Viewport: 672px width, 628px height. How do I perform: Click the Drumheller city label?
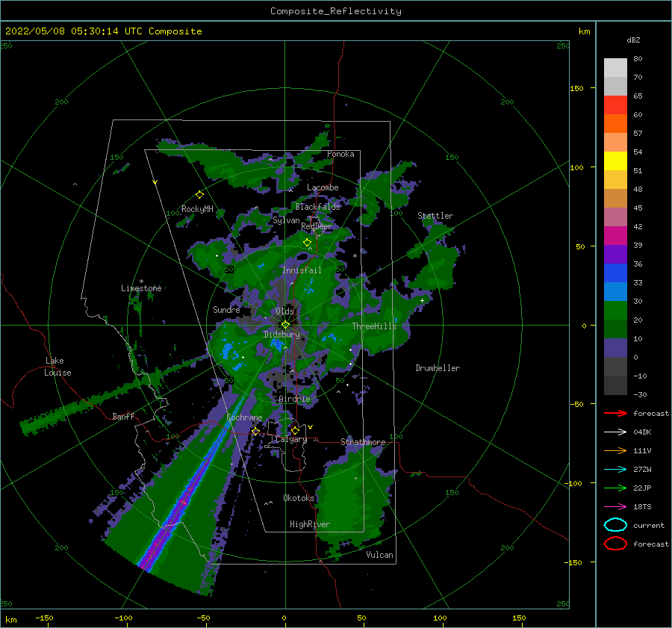(438, 368)
